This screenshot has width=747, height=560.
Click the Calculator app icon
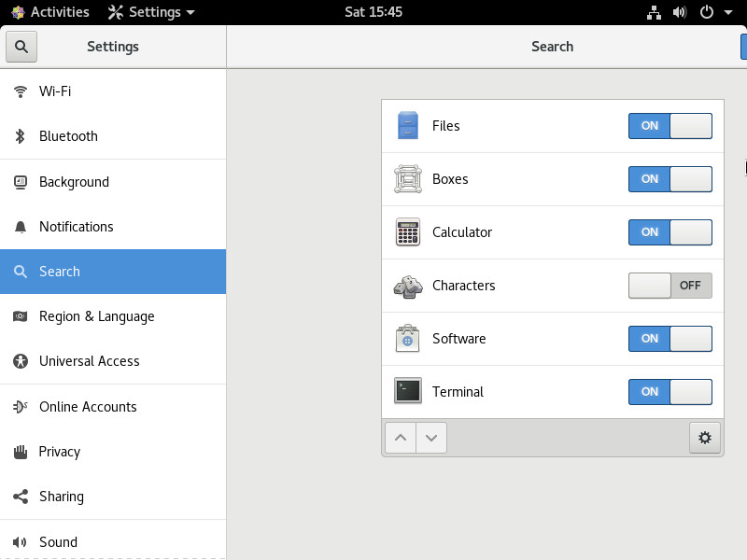click(x=408, y=231)
